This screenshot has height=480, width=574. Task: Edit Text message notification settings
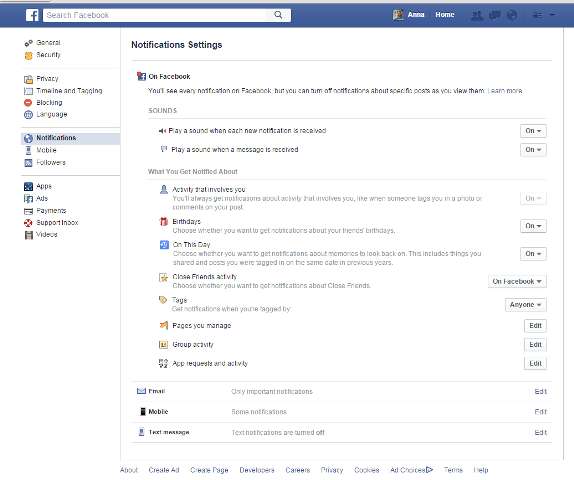pyautogui.click(x=540, y=433)
